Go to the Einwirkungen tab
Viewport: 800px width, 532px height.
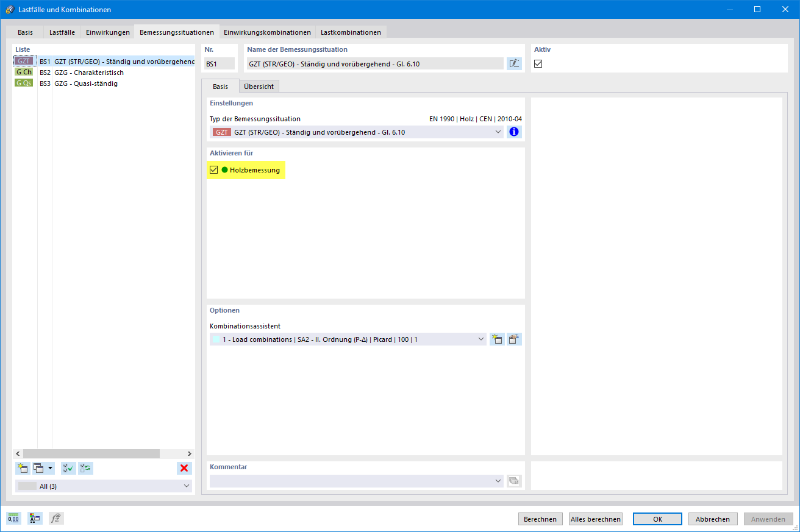pyautogui.click(x=108, y=32)
